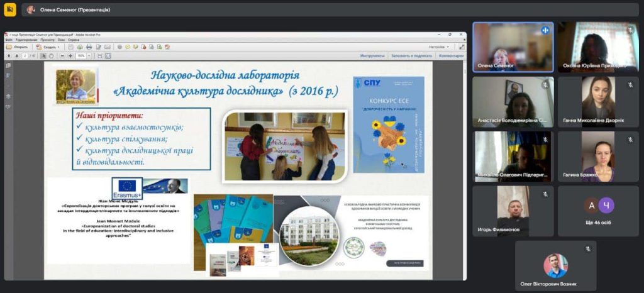Toggle the fit full page view button

(107, 55)
